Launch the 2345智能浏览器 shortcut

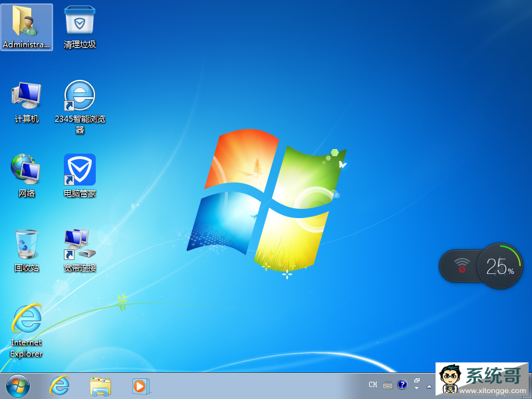(x=80, y=107)
